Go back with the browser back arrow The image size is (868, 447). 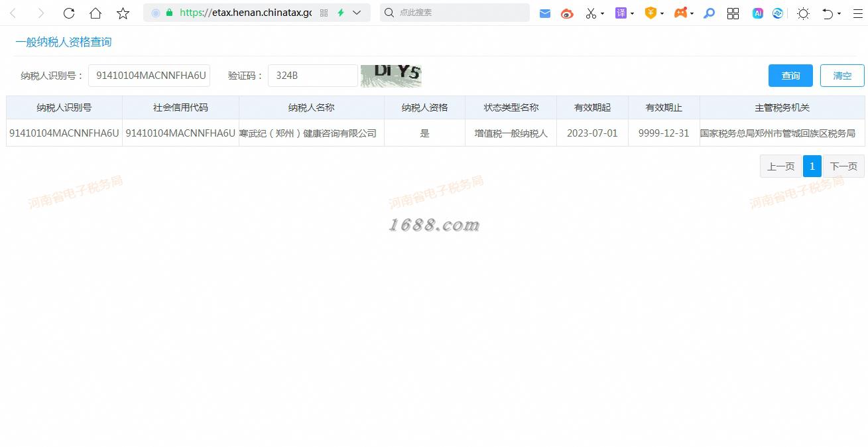click(13, 13)
